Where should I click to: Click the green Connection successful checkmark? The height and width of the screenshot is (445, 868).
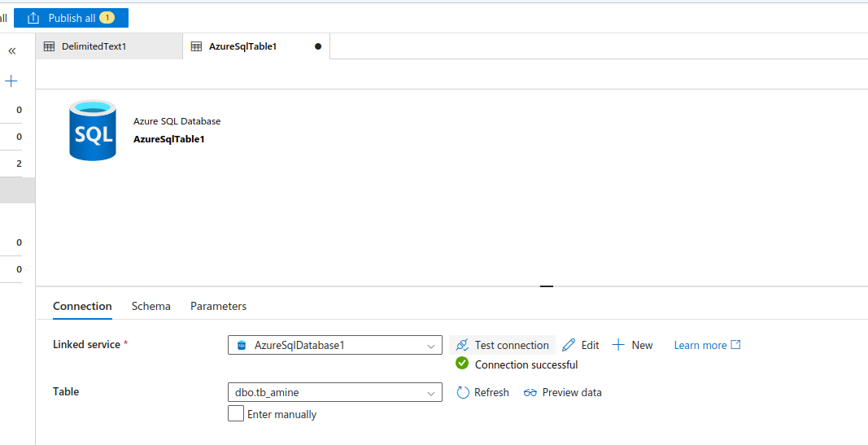pyautogui.click(x=462, y=364)
